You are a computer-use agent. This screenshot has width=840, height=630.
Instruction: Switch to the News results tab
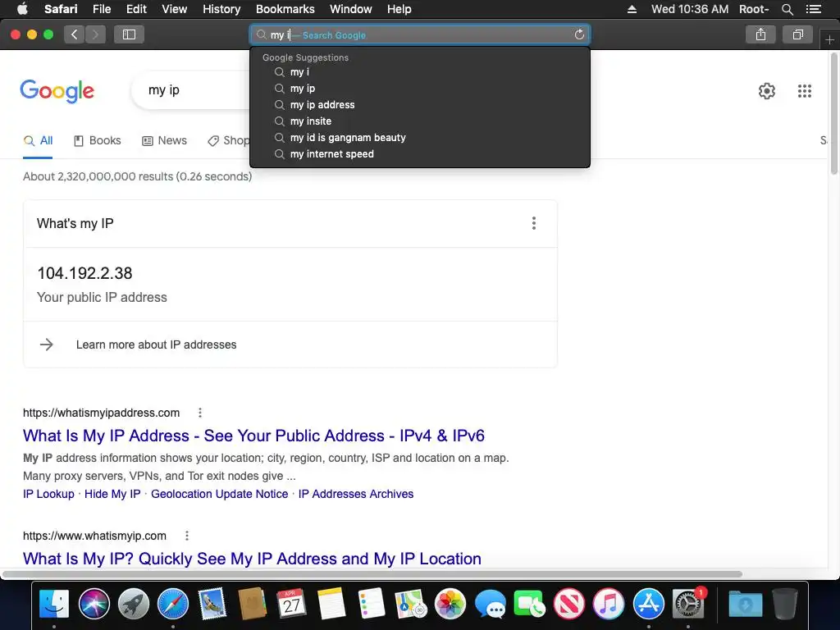[x=164, y=141]
